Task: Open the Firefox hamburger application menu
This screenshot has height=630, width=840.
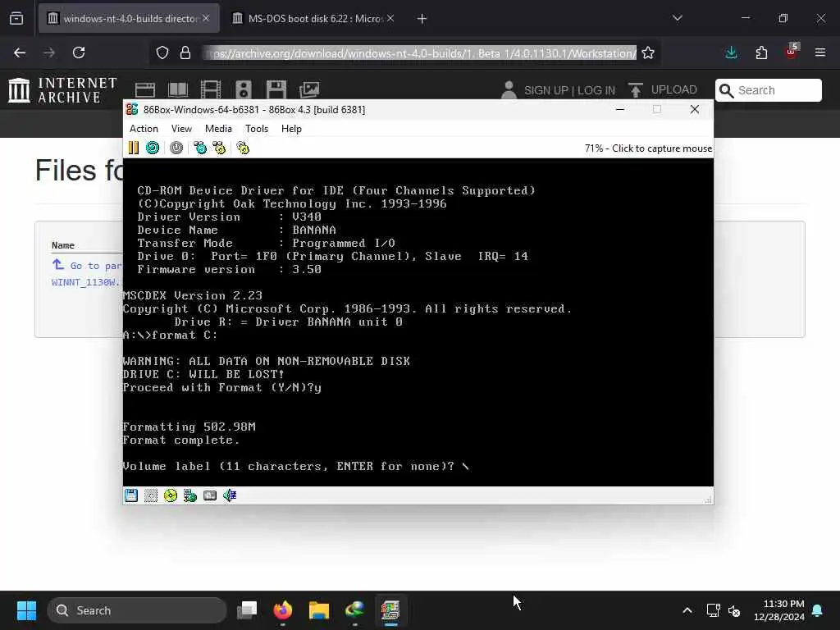Action: 820,52
